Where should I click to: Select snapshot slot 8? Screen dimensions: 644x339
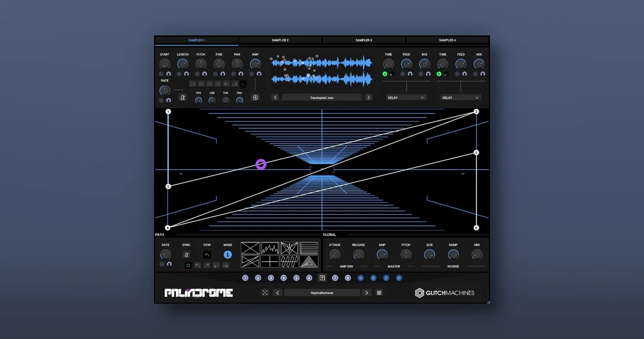348,278
